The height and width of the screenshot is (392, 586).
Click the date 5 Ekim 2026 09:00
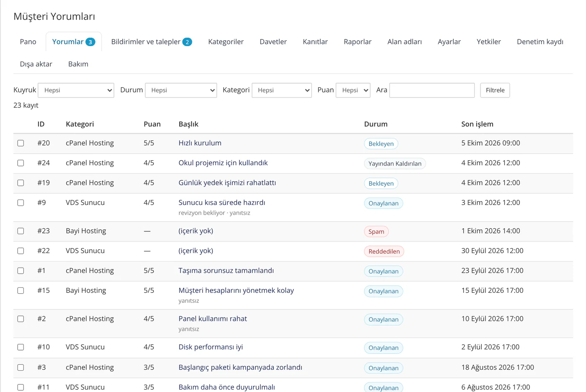491,143
